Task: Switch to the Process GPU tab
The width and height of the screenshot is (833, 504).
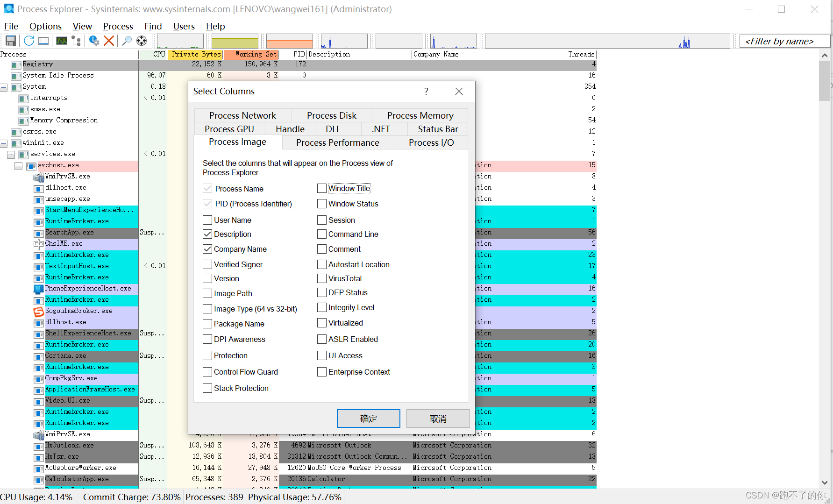Action: (x=229, y=129)
